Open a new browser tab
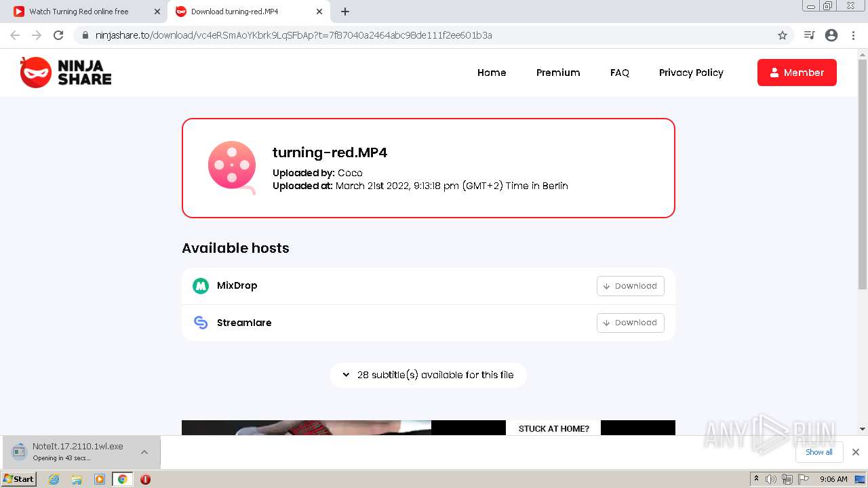Viewport: 868px width, 488px height. [345, 12]
